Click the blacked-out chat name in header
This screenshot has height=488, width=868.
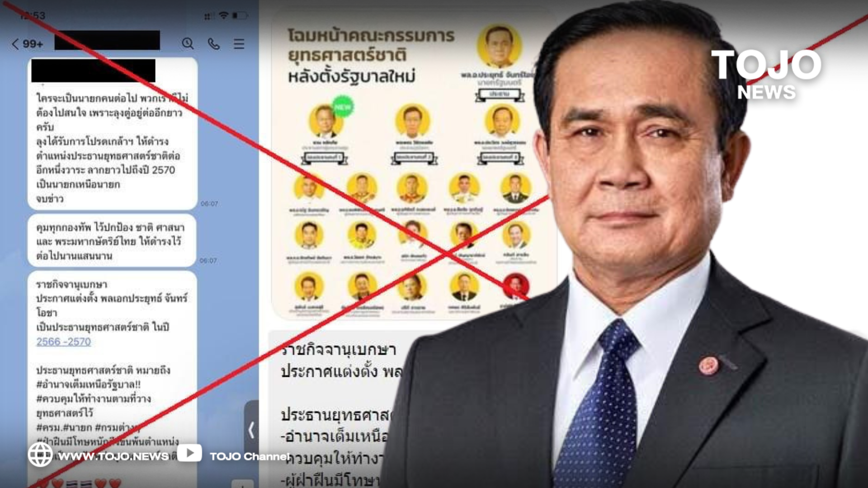tap(107, 40)
